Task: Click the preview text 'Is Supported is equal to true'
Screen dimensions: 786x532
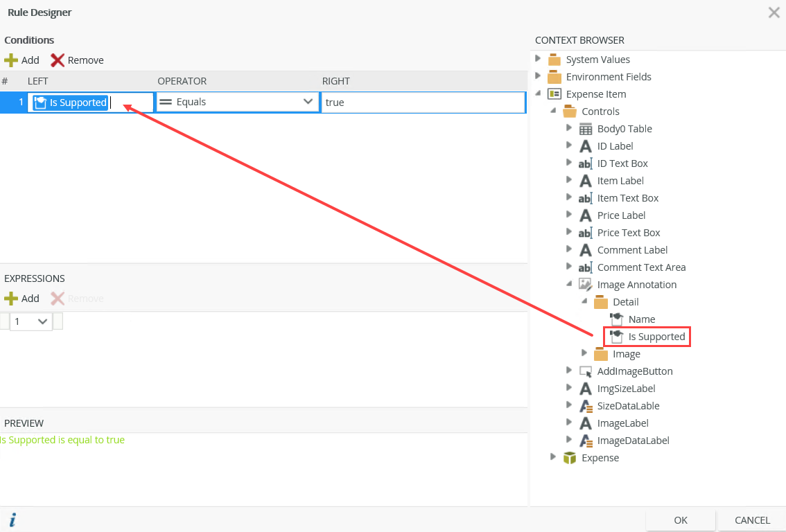Action: [x=62, y=440]
